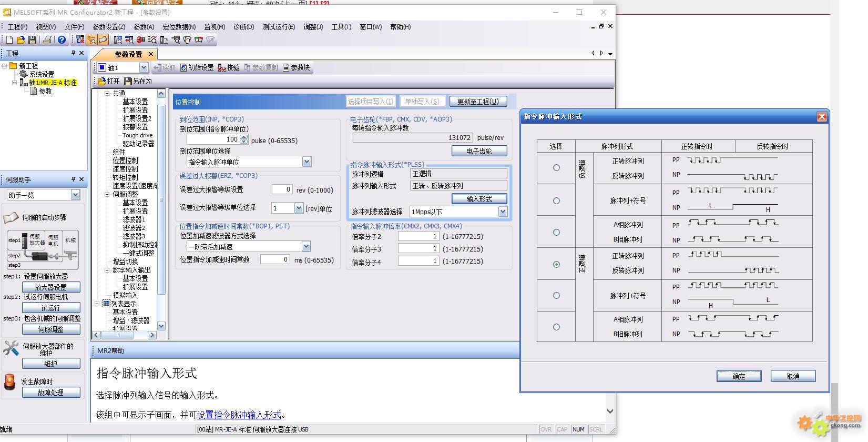Viewport: 868px width, 442px height.
Task: Click the Save floppy disk toolbar icon
Action: click(33, 39)
